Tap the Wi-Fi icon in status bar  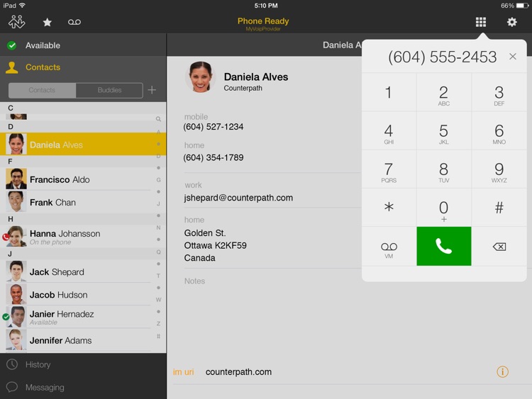[x=22, y=6]
